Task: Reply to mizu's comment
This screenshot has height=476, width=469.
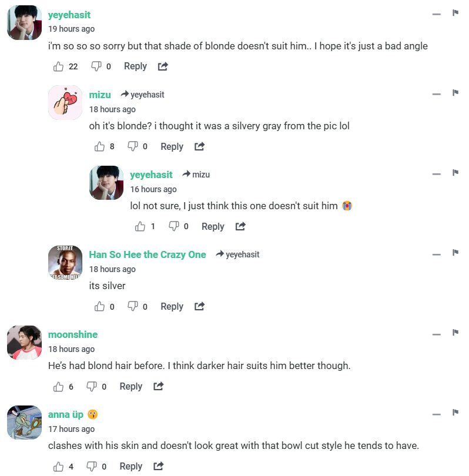Action: [x=172, y=146]
